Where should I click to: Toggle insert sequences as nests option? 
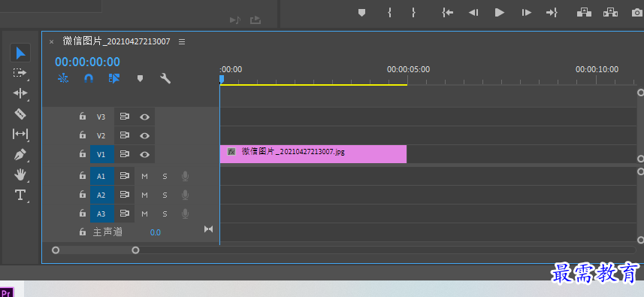pos(63,78)
